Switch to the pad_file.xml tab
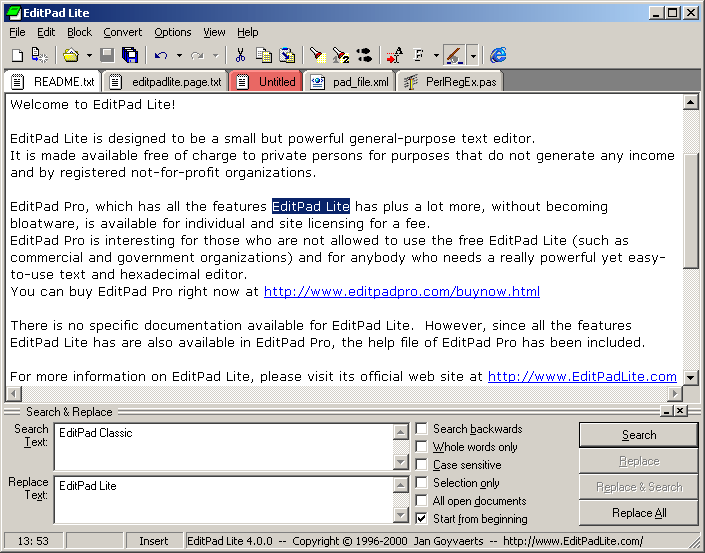 349,82
